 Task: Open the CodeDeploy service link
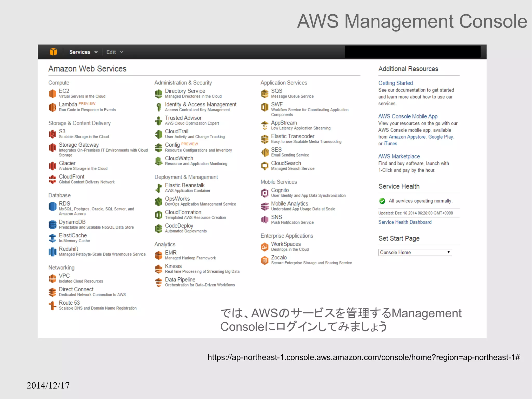[179, 226]
